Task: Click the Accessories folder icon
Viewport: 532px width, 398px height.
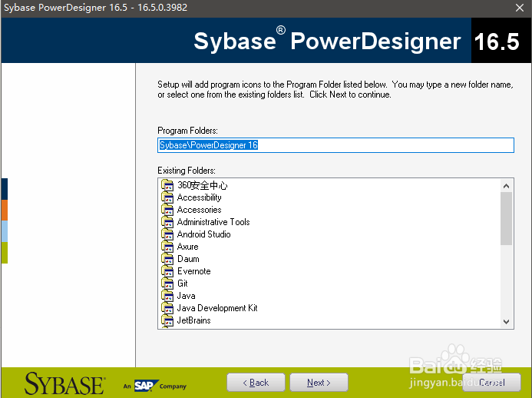Action: click(167, 210)
